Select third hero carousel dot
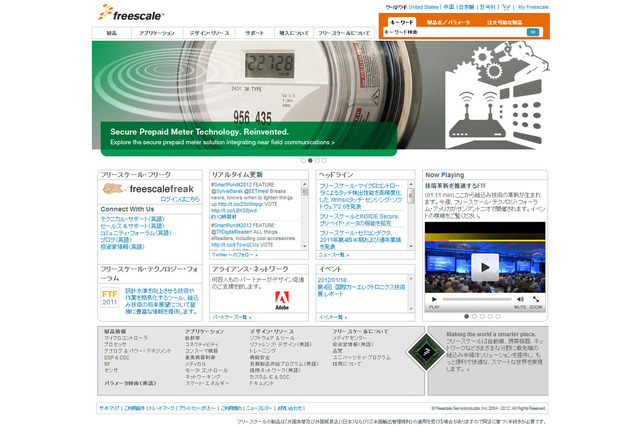The image size is (640, 426). pos(317,160)
